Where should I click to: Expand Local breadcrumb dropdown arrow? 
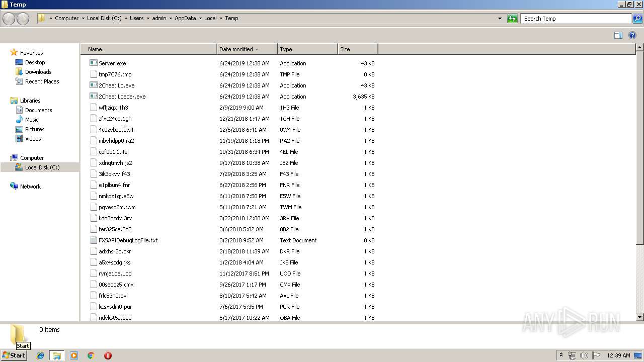tap(221, 19)
